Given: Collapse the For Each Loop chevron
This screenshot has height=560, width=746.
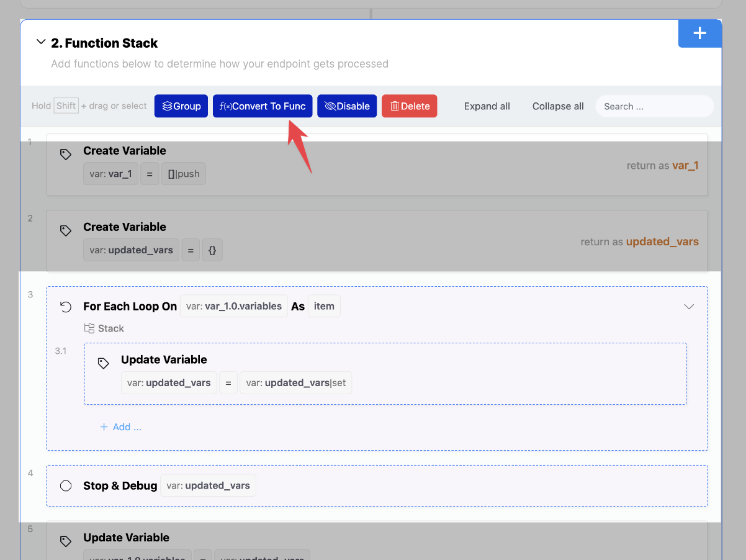Looking at the screenshot, I should pos(689,307).
